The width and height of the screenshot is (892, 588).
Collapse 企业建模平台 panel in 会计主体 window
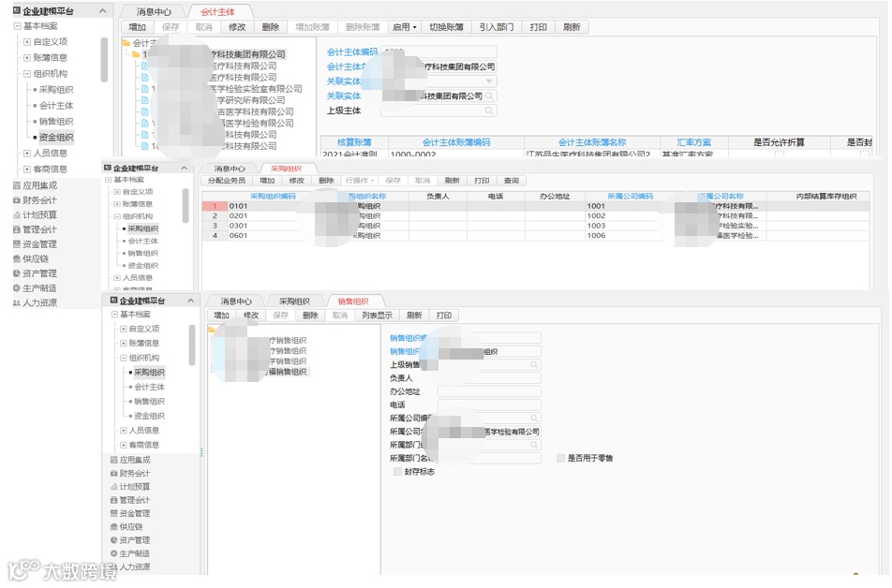(102, 11)
